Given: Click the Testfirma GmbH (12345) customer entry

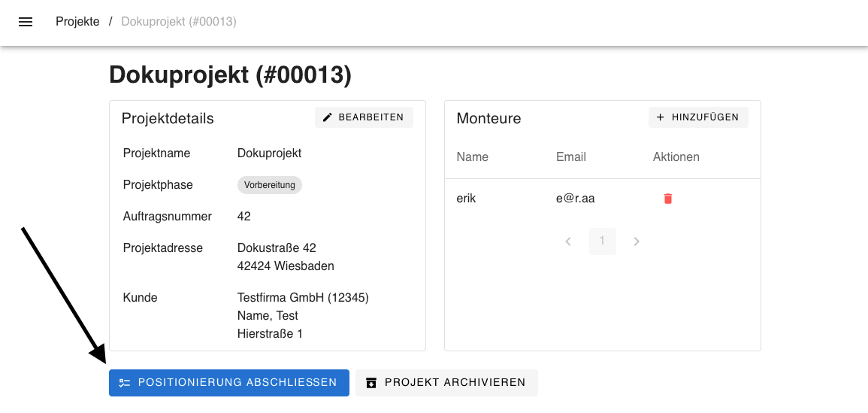Looking at the screenshot, I should coord(303,298).
